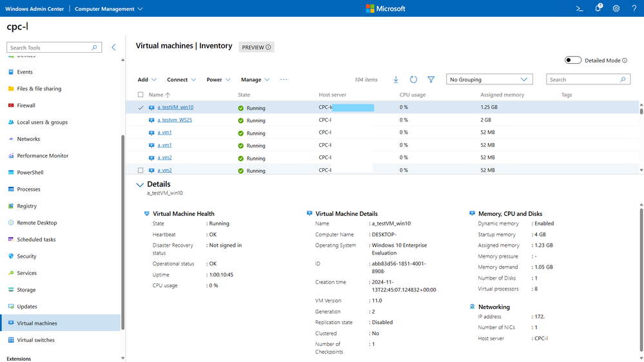Viewport: 644px width, 362px height.
Task: Toggle the Detailed Mode switch
Action: [x=572, y=61]
